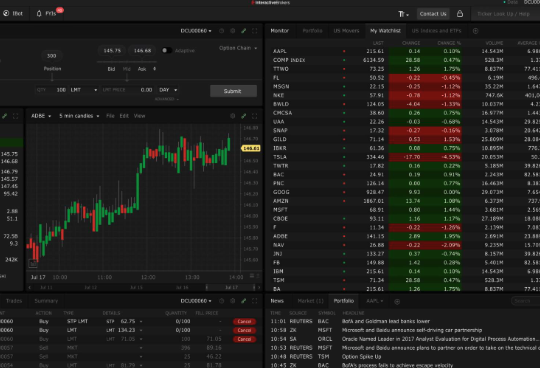Click right arrow on chart date navigator
Viewport: 540px width, 368px height.
259,287
